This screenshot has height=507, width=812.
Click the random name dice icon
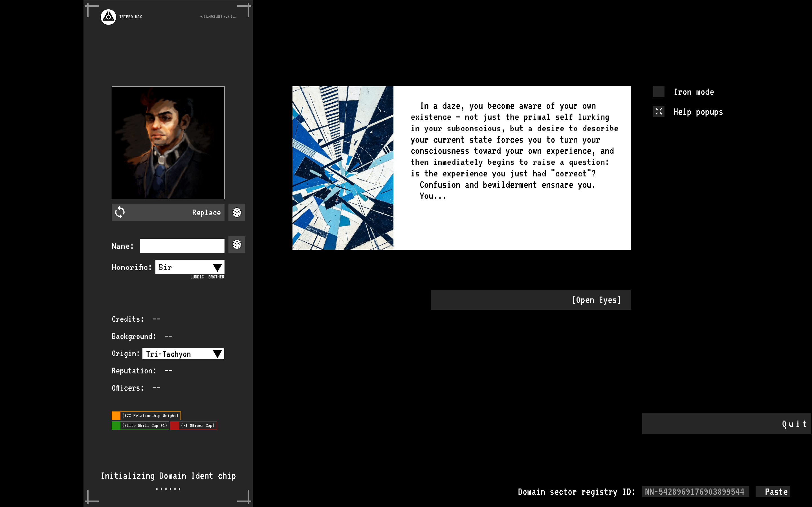pyautogui.click(x=237, y=244)
